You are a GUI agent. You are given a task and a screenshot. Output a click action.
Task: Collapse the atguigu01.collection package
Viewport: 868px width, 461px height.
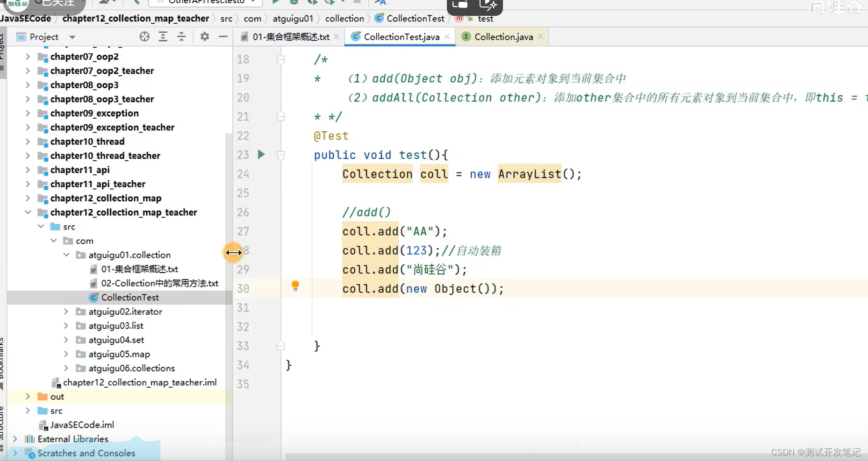click(66, 255)
